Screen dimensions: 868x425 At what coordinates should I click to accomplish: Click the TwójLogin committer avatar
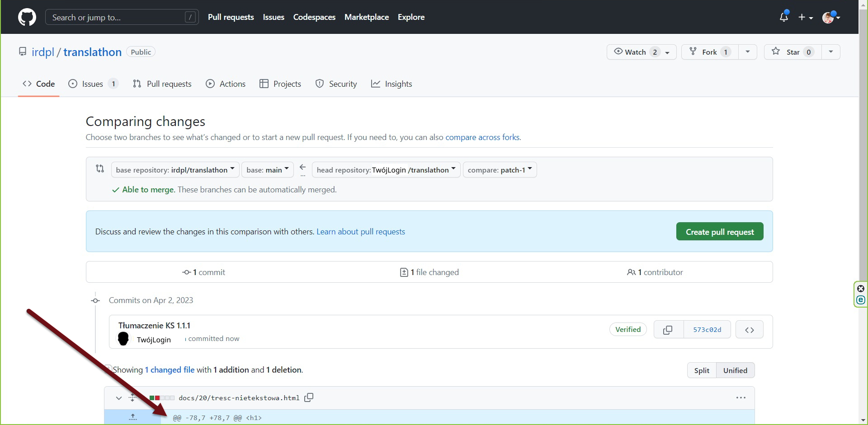click(123, 339)
